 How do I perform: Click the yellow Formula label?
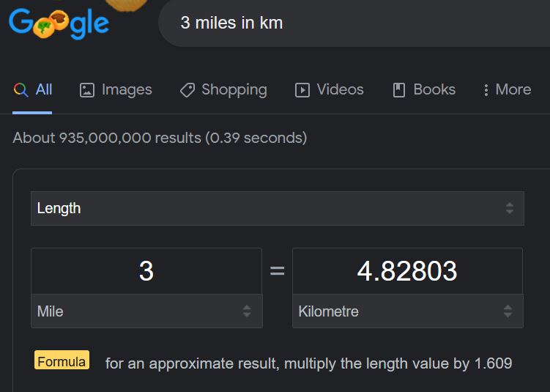[x=62, y=361]
